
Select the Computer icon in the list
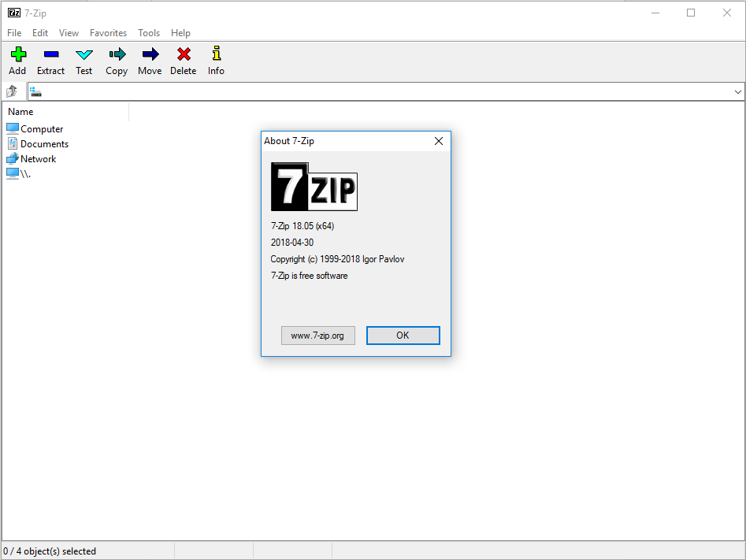13,128
